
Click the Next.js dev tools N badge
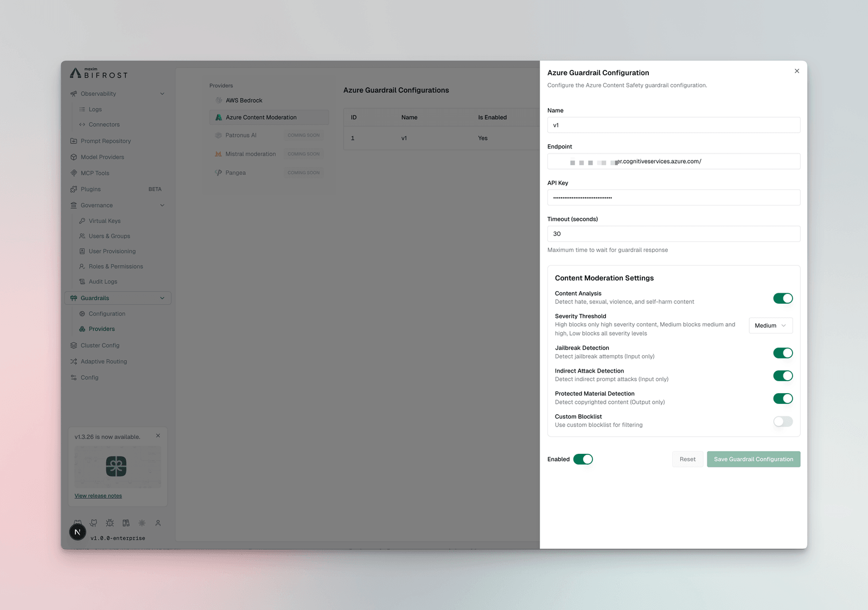click(78, 532)
